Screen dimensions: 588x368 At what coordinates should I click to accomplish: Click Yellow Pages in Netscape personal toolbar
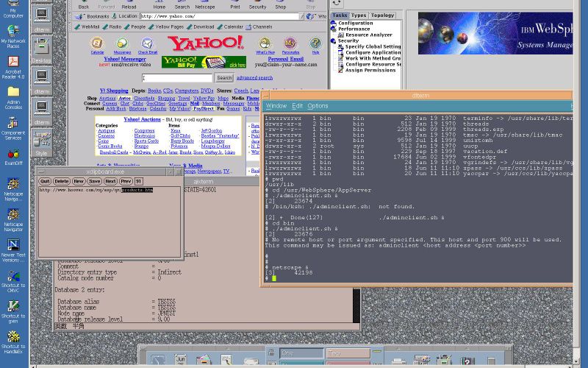(165, 26)
